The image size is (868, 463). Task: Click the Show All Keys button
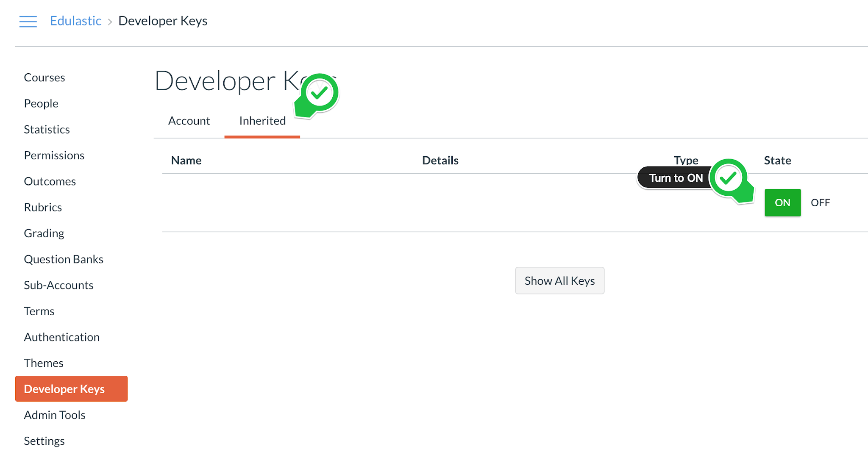click(559, 280)
